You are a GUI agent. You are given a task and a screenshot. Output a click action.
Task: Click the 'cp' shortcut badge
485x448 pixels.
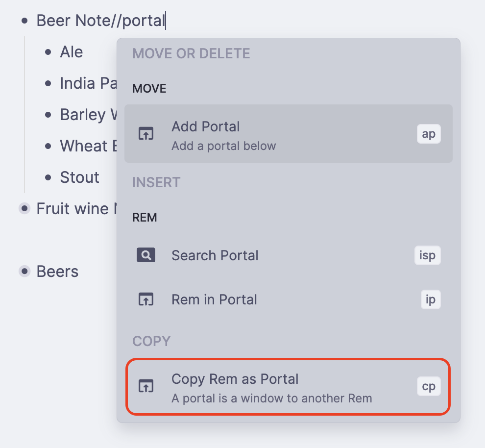(x=429, y=386)
